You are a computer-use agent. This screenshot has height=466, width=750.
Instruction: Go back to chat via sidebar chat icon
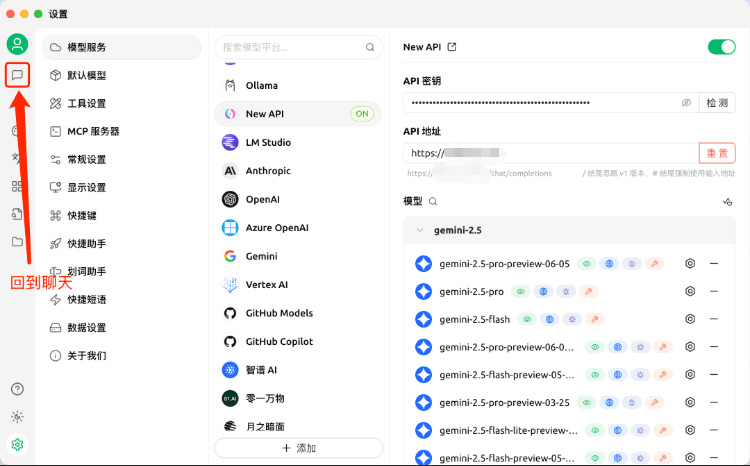coord(17,75)
